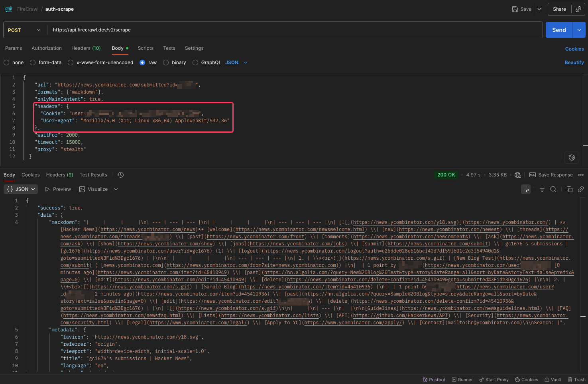Viewport: 588px width, 384px height.
Task: Select the x-www-form-urlencoded radio option
Action: [x=71, y=63]
